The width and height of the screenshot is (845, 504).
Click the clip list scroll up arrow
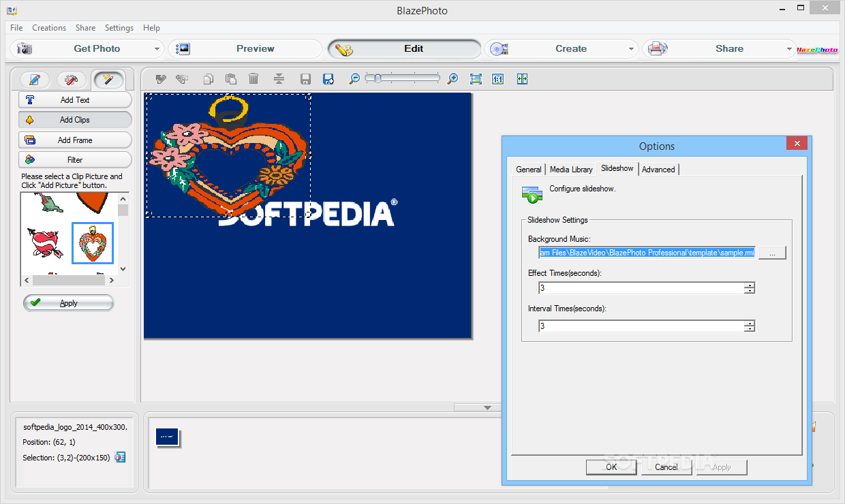(x=123, y=198)
